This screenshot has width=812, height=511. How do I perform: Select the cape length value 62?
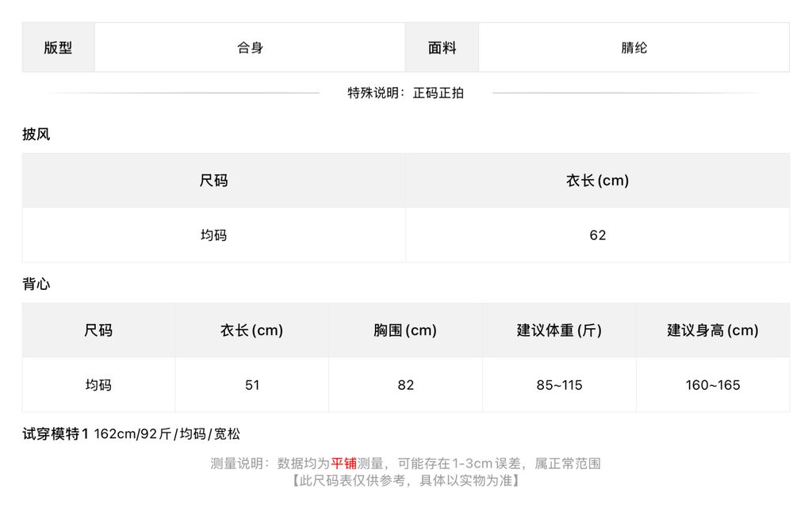(x=598, y=235)
